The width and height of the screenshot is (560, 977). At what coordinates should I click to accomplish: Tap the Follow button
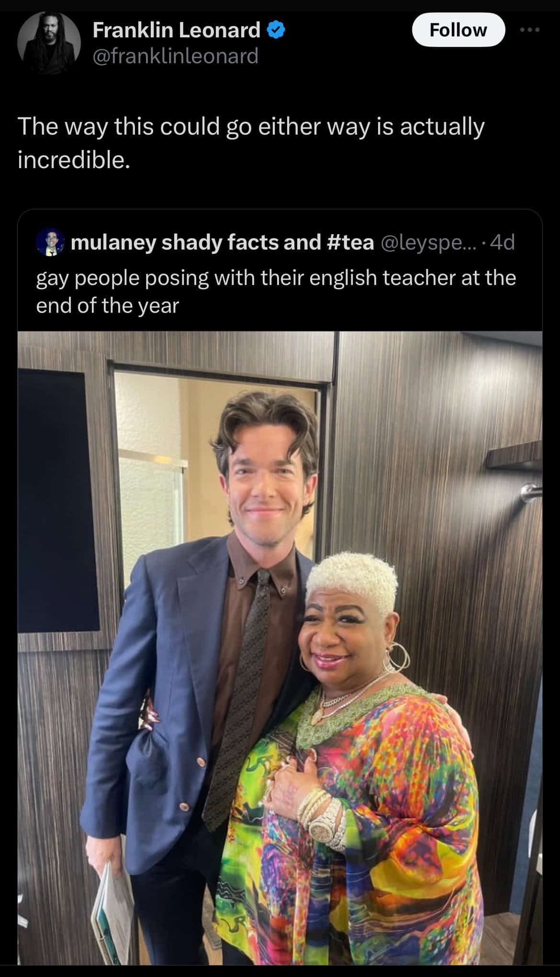point(458,30)
